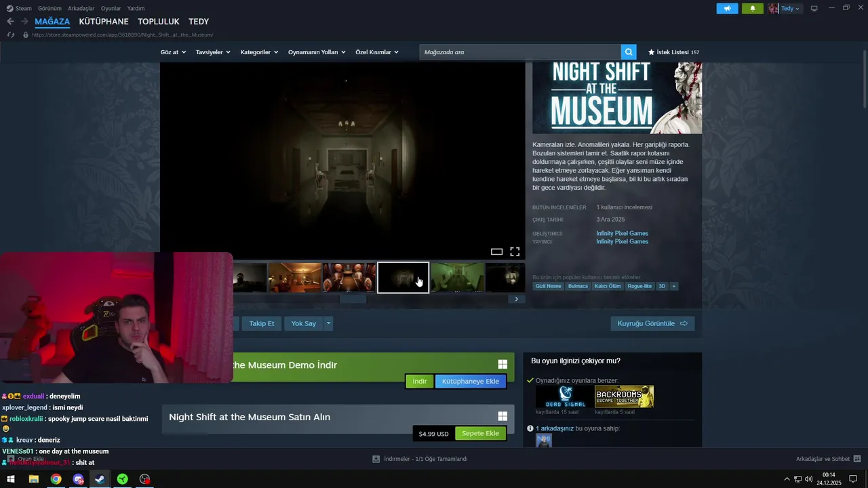This screenshot has width=868, height=488.
Task: Open Backrooms Escape Together game thumbnail
Action: (625, 396)
